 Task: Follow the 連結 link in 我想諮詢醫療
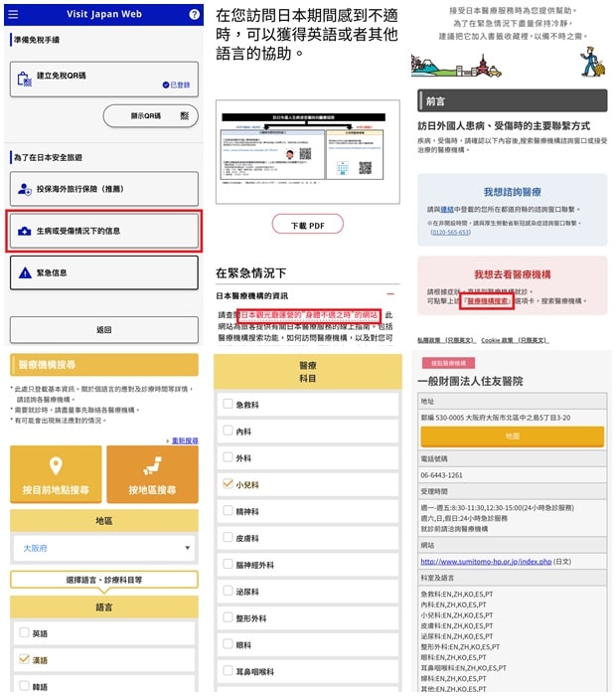pos(446,209)
